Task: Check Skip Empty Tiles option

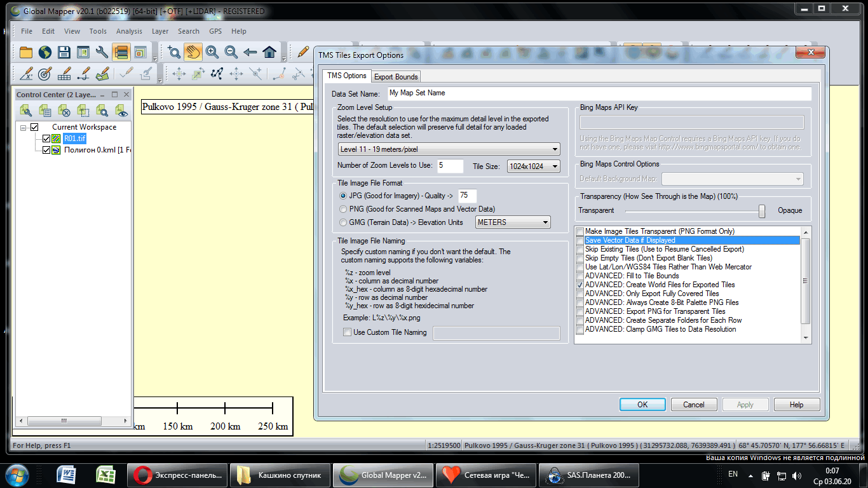Action: pos(580,258)
